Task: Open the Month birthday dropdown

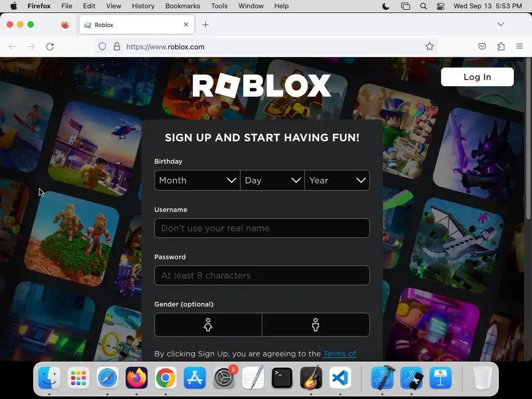Action: coord(197,180)
